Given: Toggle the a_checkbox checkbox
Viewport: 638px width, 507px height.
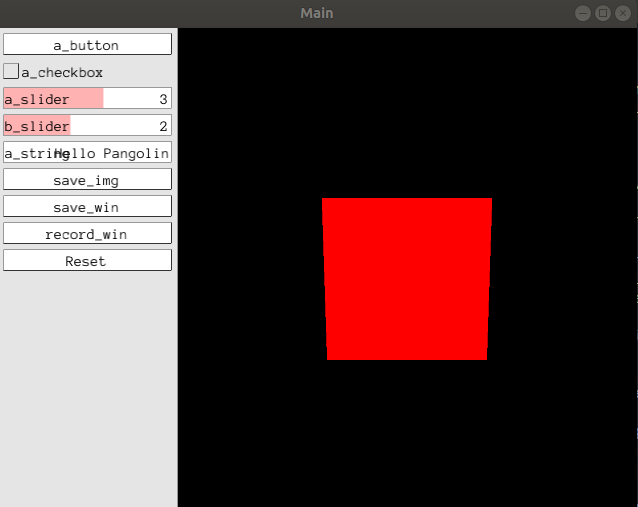Looking at the screenshot, I should (x=11, y=71).
